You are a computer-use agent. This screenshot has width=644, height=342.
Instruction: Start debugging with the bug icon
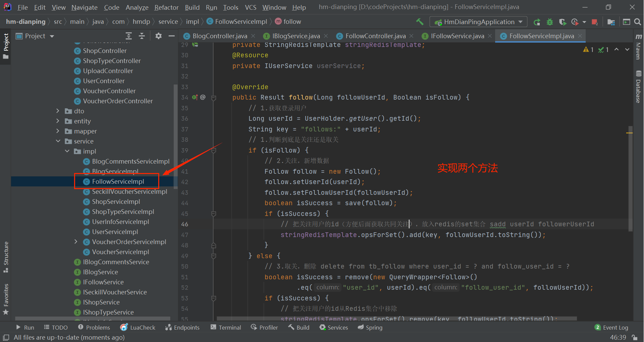(550, 22)
